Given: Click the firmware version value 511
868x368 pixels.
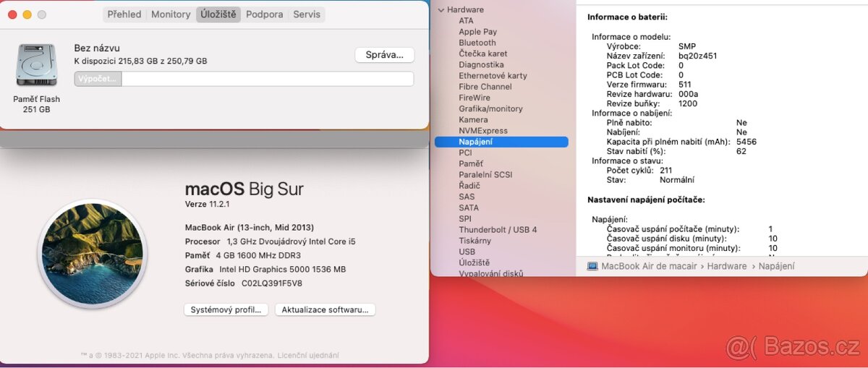Looking at the screenshot, I should pos(685,85).
